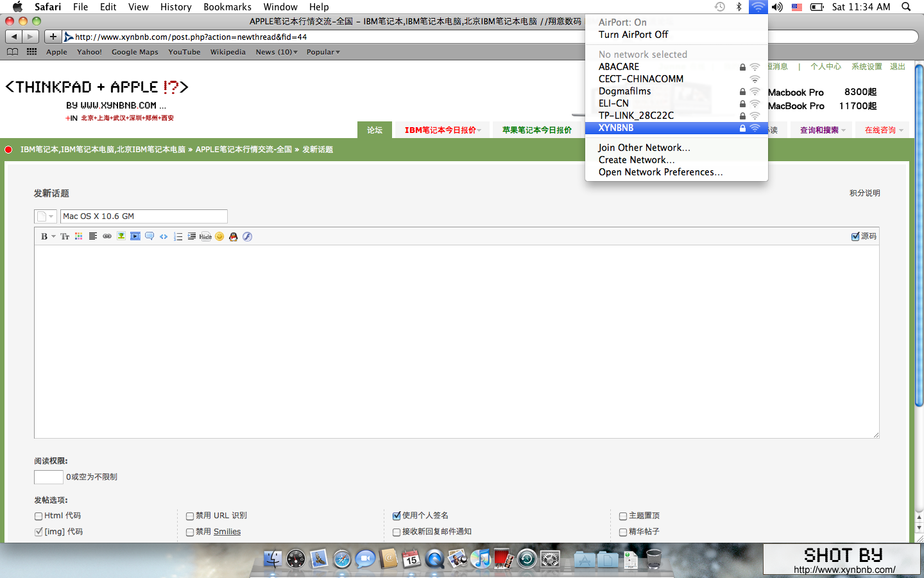Open Finder from the Dock
This screenshot has width=924, height=578.
point(273,559)
